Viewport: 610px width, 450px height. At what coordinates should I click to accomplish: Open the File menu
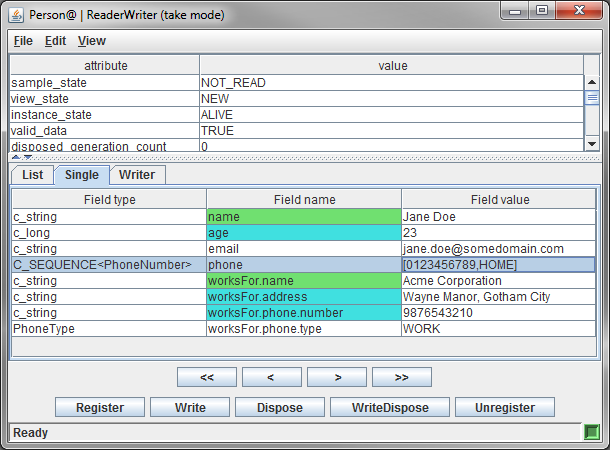[x=23, y=41]
